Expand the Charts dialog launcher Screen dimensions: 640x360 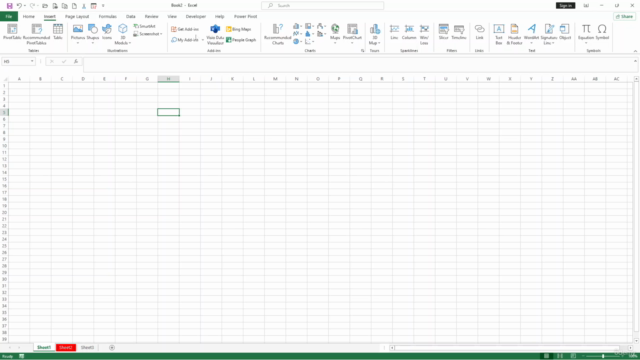click(362, 51)
